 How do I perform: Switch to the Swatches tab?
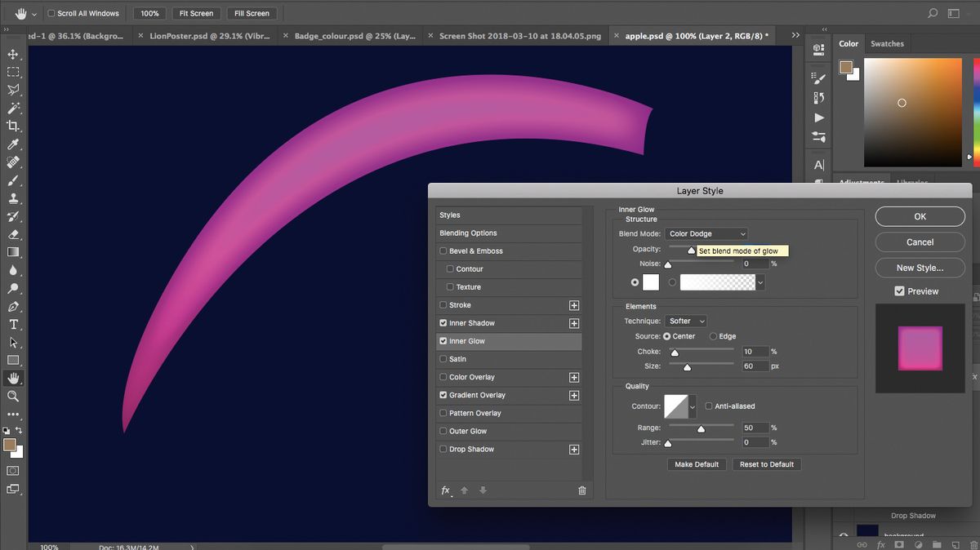(887, 43)
